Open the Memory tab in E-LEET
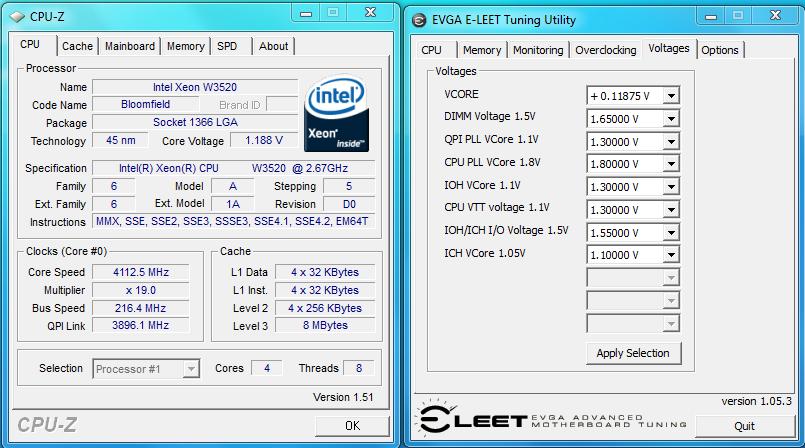The height and width of the screenshot is (448, 805). tap(482, 50)
